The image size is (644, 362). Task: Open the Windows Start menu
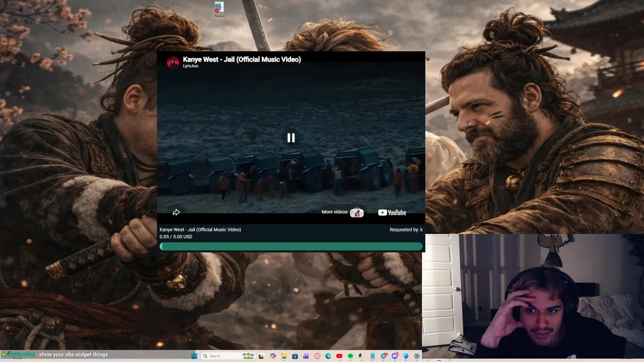[x=194, y=356]
